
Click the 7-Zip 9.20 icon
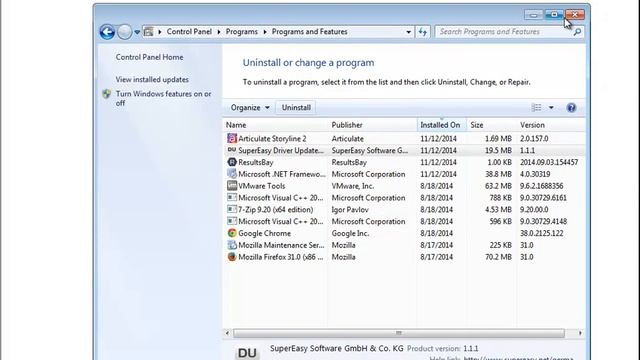click(x=232, y=209)
